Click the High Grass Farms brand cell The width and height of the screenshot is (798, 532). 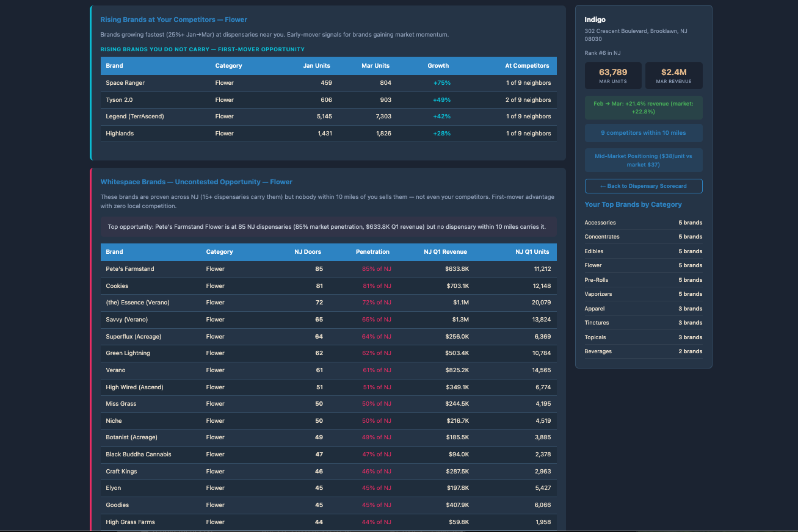130,522
